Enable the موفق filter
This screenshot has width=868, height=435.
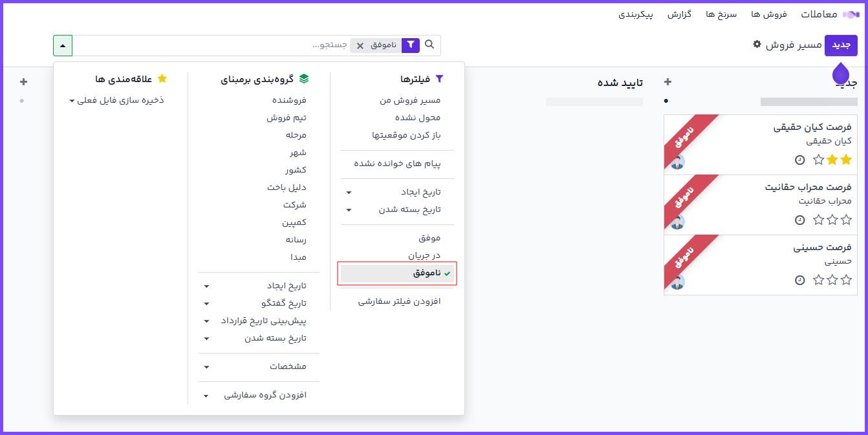[x=429, y=238]
